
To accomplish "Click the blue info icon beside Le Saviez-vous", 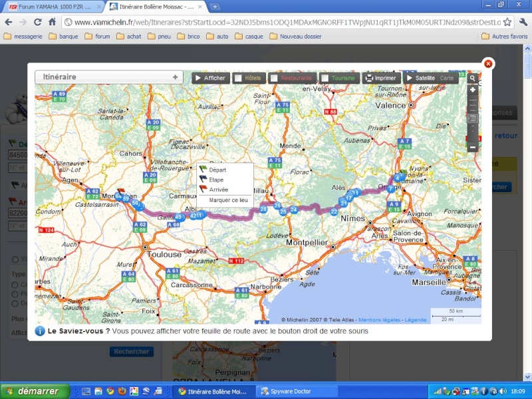I will [x=40, y=331].
